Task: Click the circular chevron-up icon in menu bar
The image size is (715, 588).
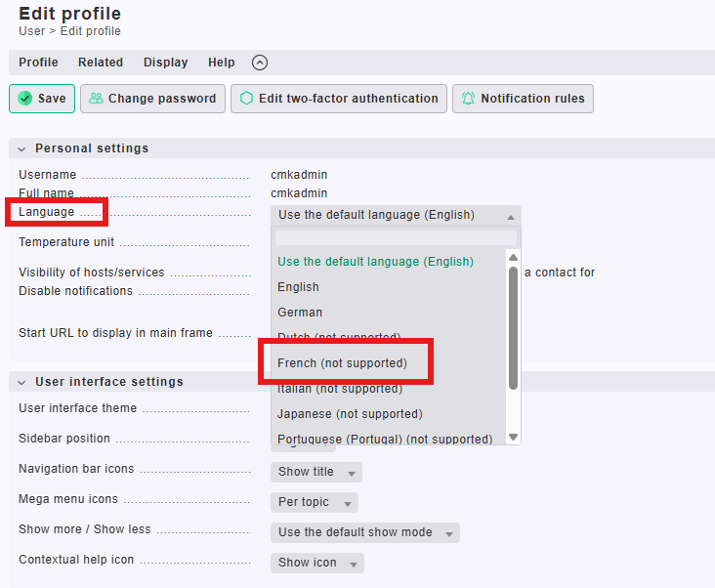Action: (x=260, y=63)
